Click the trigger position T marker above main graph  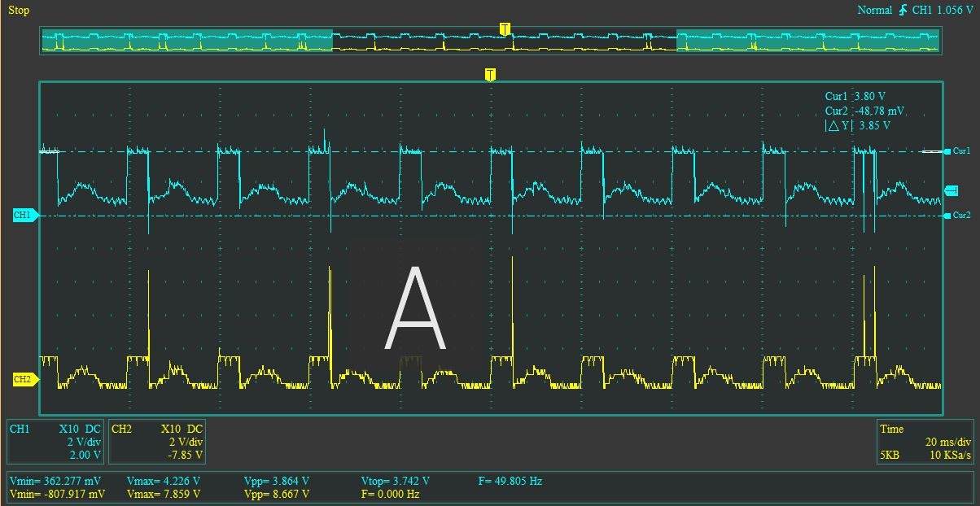click(x=490, y=75)
